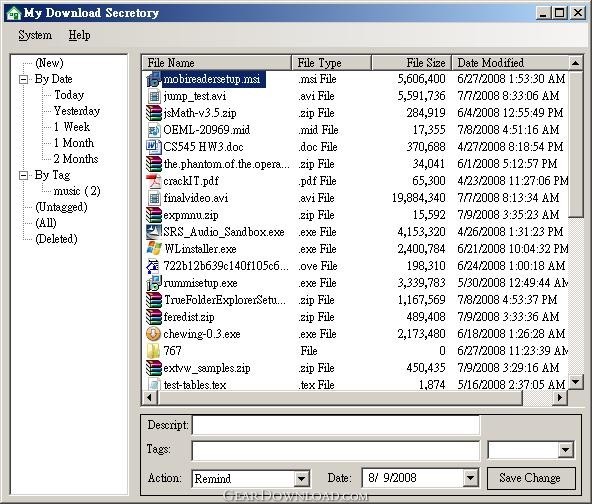This screenshot has height=504, width=592.
Task: Click the 767 folder icon
Action: click(154, 351)
